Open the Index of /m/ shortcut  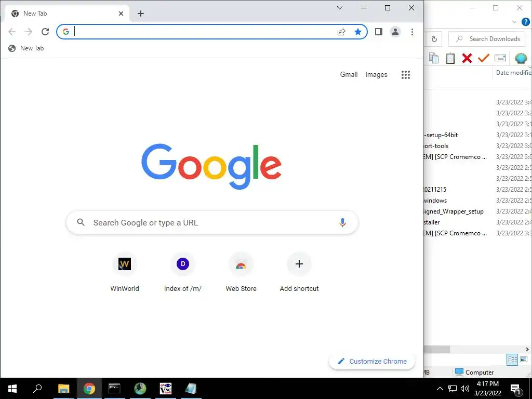point(182,272)
